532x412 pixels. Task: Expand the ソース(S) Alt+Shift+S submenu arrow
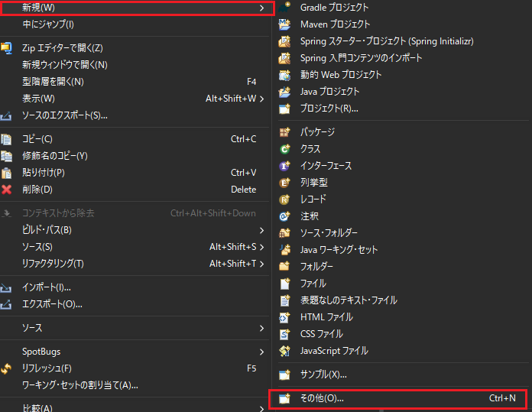pyautogui.click(x=261, y=247)
